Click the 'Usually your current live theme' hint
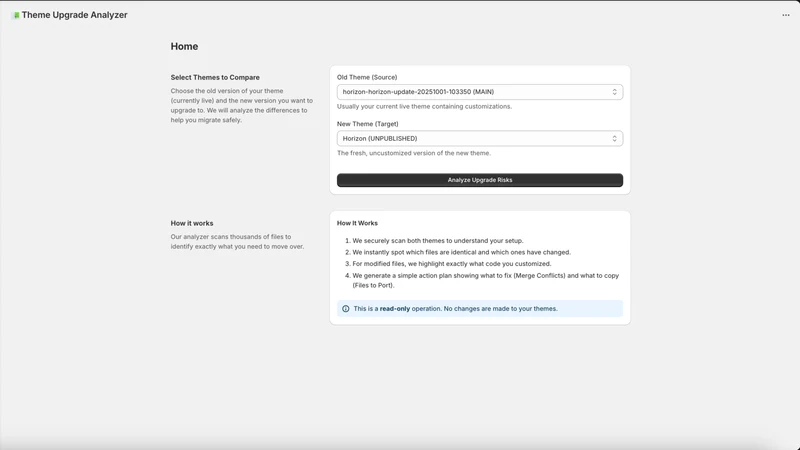The image size is (800, 450). pyautogui.click(x=424, y=107)
